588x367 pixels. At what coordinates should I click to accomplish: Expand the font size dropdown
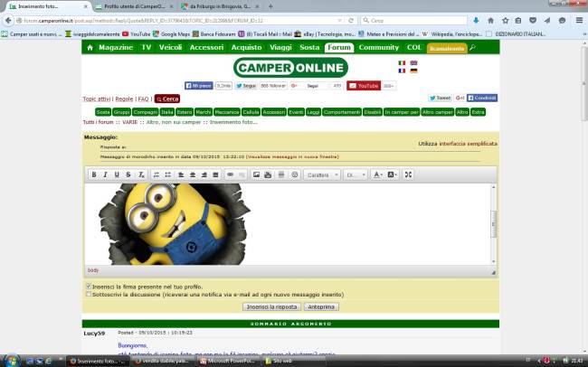tap(355, 174)
